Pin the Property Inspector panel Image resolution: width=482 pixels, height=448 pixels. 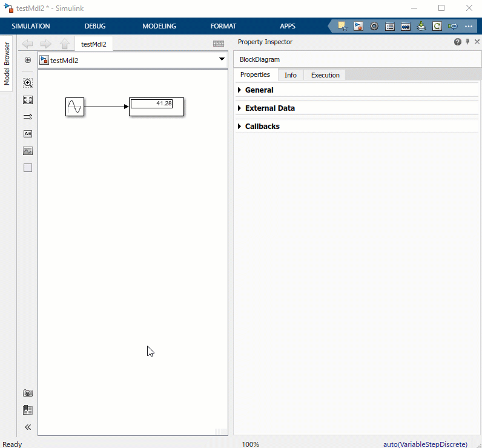467,42
